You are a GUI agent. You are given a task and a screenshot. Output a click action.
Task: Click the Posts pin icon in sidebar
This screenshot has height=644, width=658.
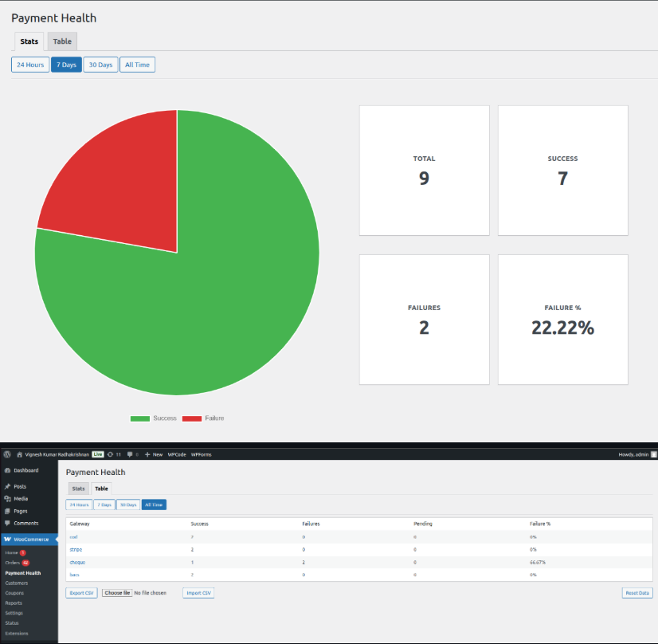(7, 486)
